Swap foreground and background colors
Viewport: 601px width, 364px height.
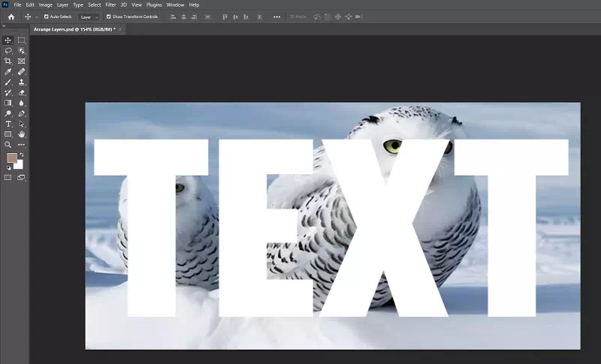pyautogui.click(x=22, y=155)
